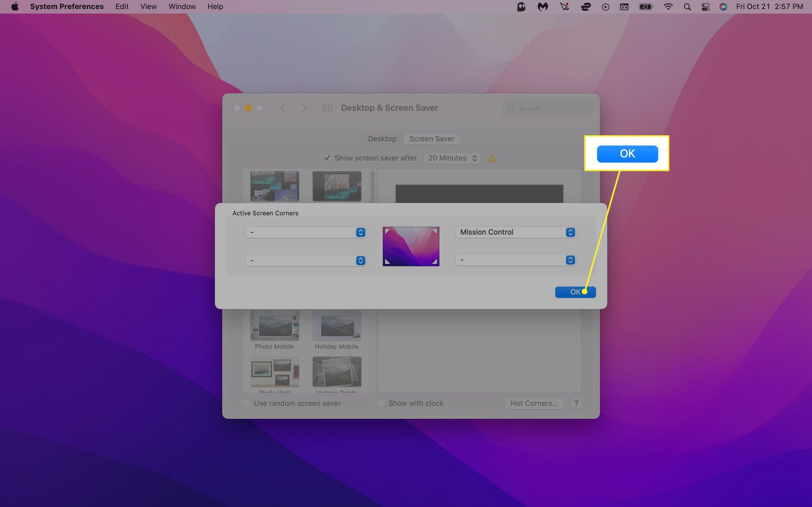812x507 pixels.
Task: Click OK in the Active Screen Corners dialog
Action: point(575,292)
